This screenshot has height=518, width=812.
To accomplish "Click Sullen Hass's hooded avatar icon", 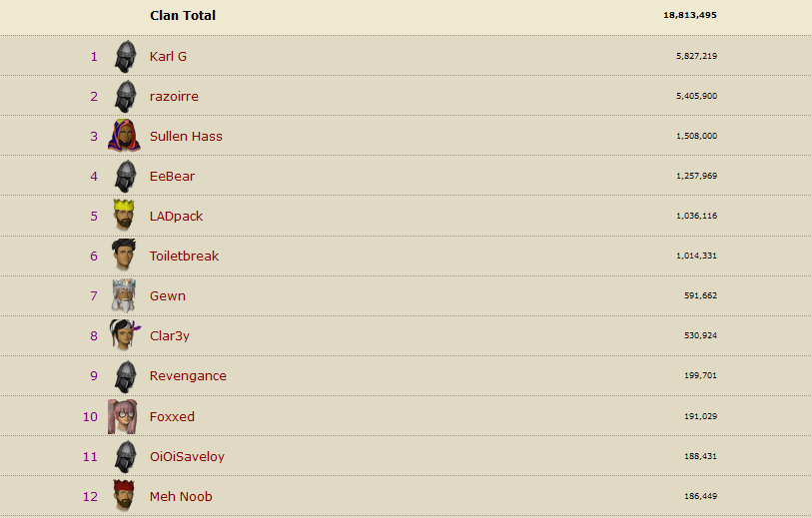I will click(124, 136).
